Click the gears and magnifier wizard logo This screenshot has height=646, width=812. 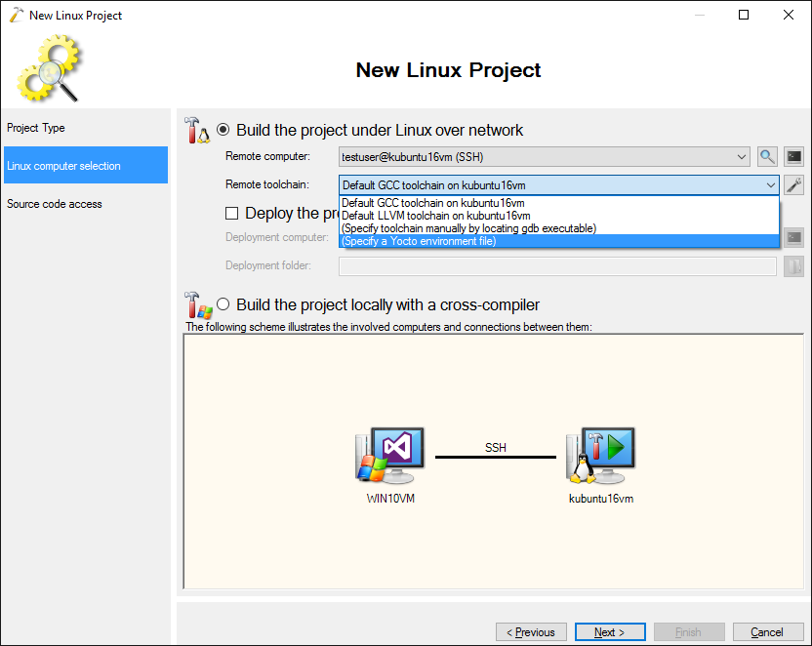48,67
